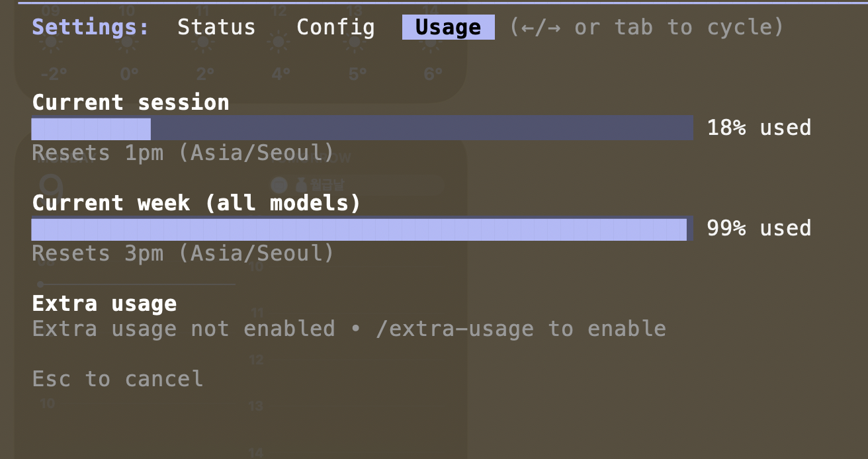Click the Extra usage heading

[x=105, y=304]
